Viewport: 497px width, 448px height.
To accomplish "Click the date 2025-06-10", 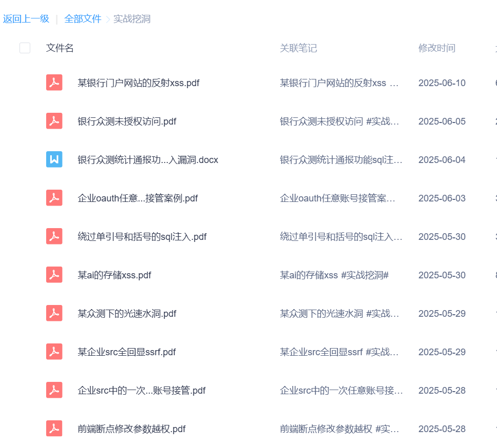I will point(442,83).
